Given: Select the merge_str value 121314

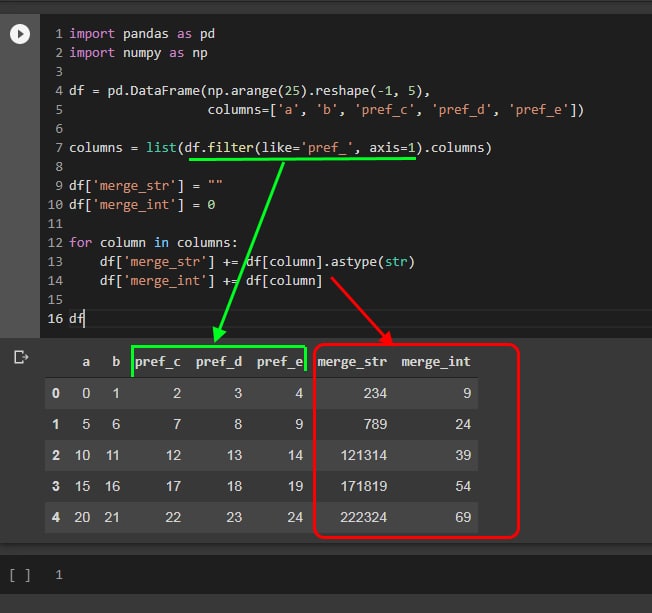Looking at the screenshot, I should [x=364, y=455].
